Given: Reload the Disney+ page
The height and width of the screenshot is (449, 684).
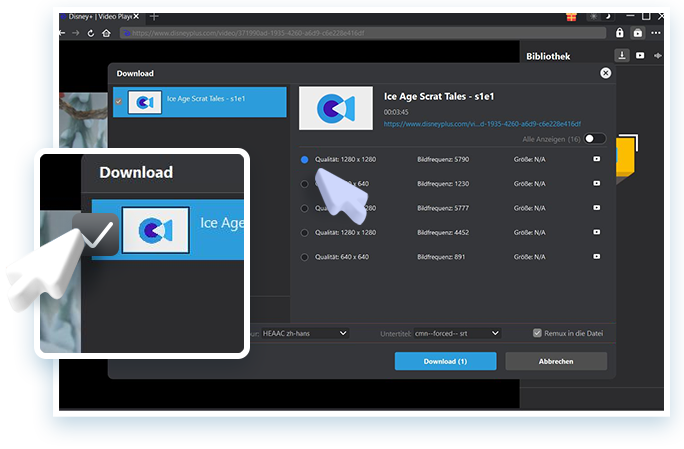Looking at the screenshot, I should (91, 33).
